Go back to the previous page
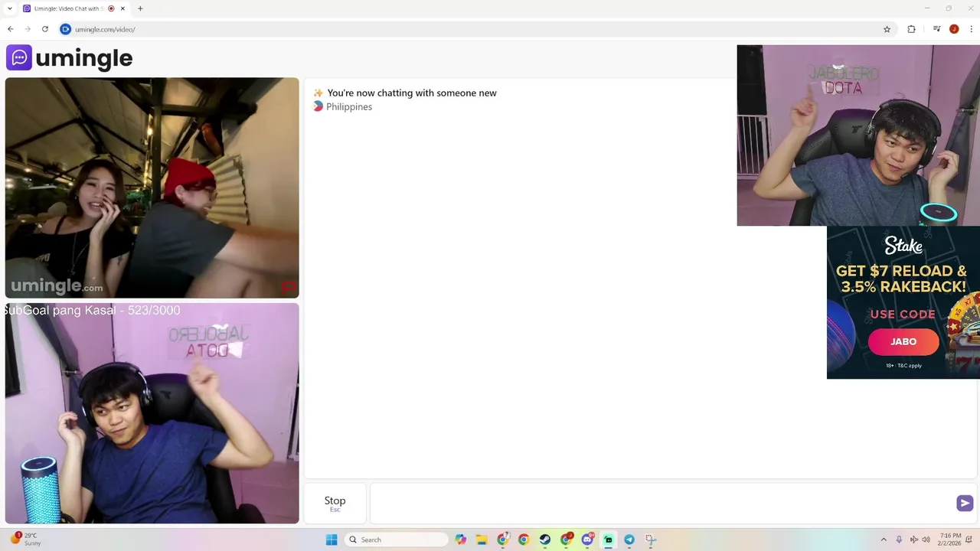Viewport: 980px width, 551px height. [x=11, y=29]
